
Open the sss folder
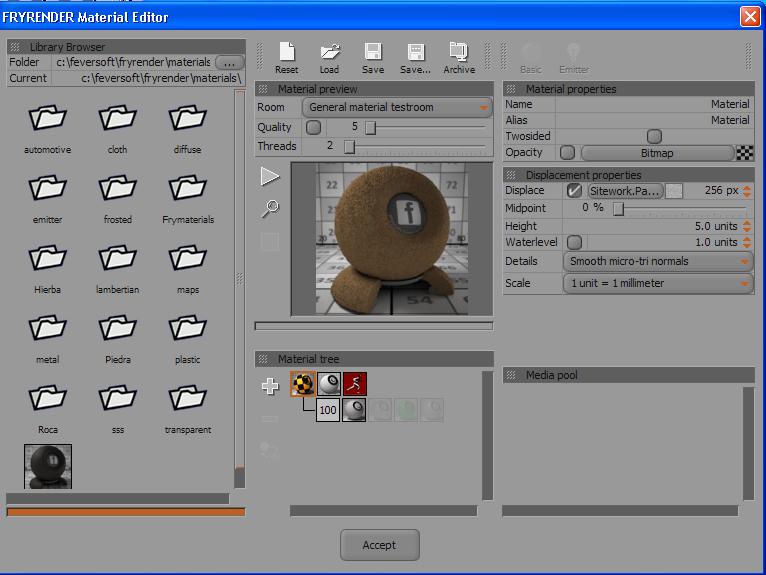(117, 408)
